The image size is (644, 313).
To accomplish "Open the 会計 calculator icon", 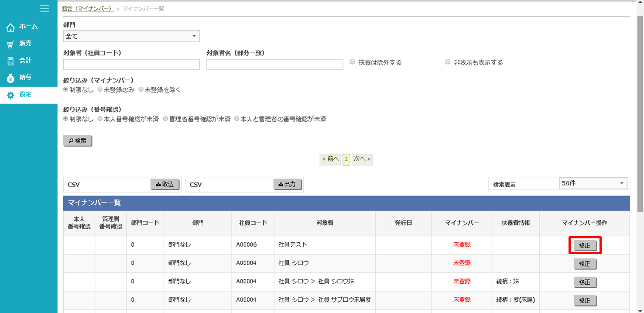I will (10, 61).
